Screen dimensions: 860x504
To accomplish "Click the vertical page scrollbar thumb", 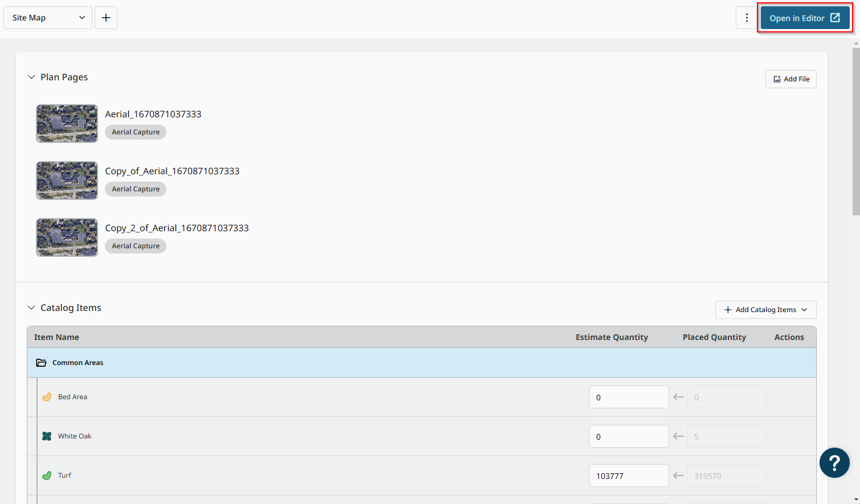I will pos(856,132).
